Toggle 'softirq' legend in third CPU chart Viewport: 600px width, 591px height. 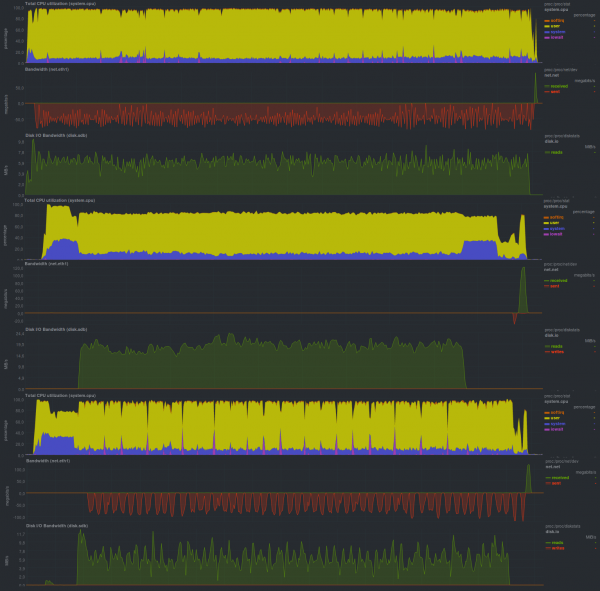pos(554,412)
